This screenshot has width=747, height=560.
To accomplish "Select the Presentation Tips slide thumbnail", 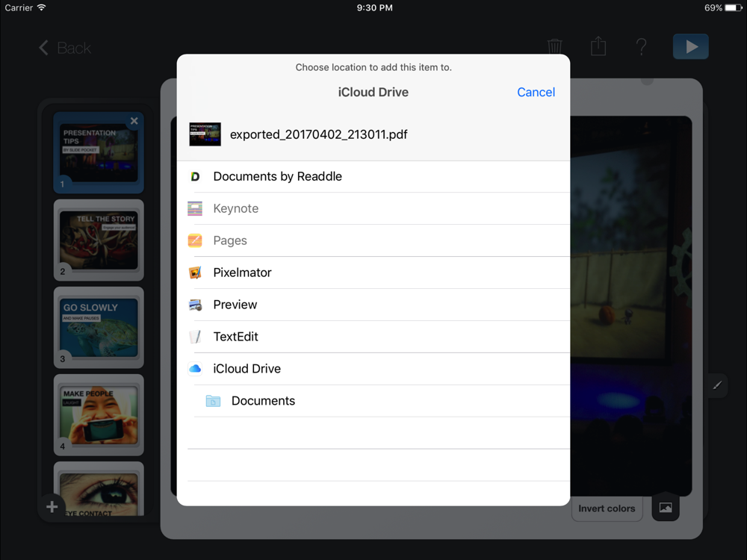I will tap(99, 153).
